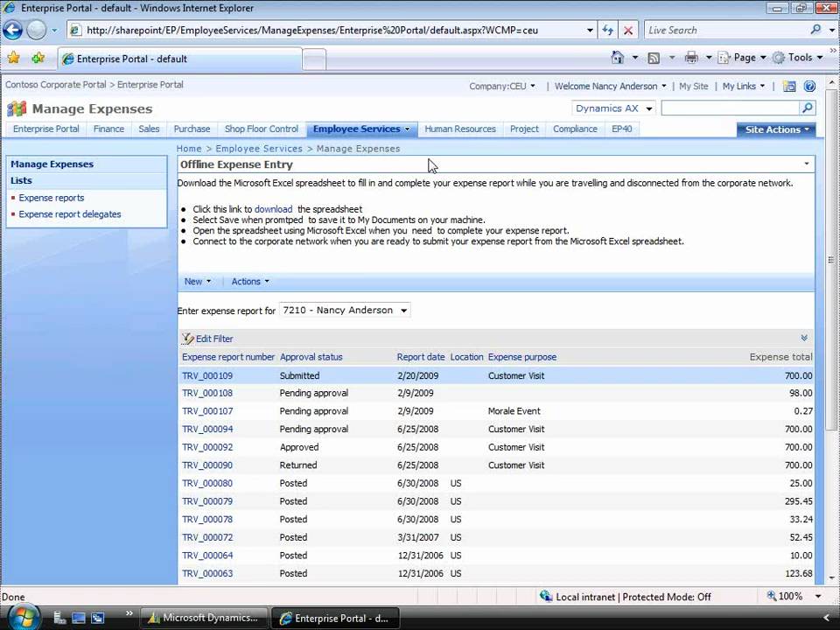Sort by the Report date column header
The image size is (840, 630).
[x=421, y=357]
